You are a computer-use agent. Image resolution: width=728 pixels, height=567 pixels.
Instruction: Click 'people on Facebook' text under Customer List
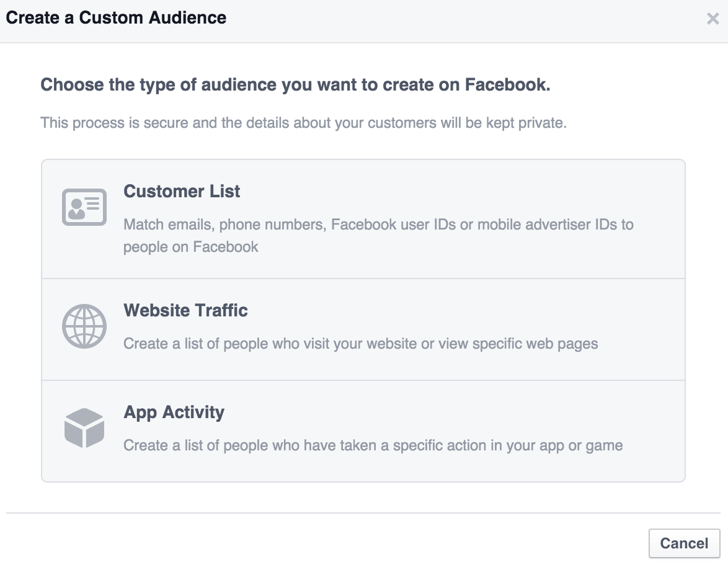190,246
